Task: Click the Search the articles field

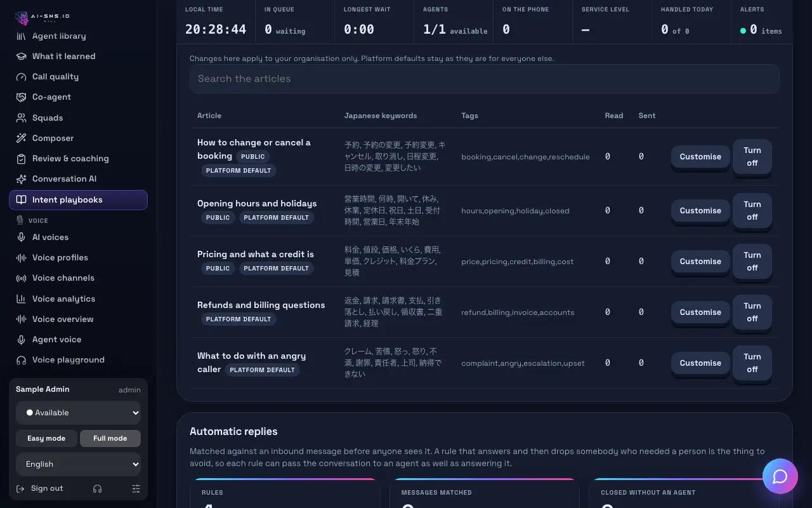Action: pyautogui.click(x=485, y=79)
